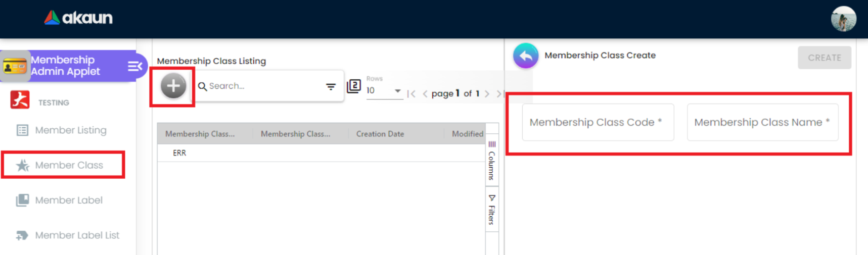Select the ERR row in the table
This screenshot has height=255, width=868.
point(321,153)
